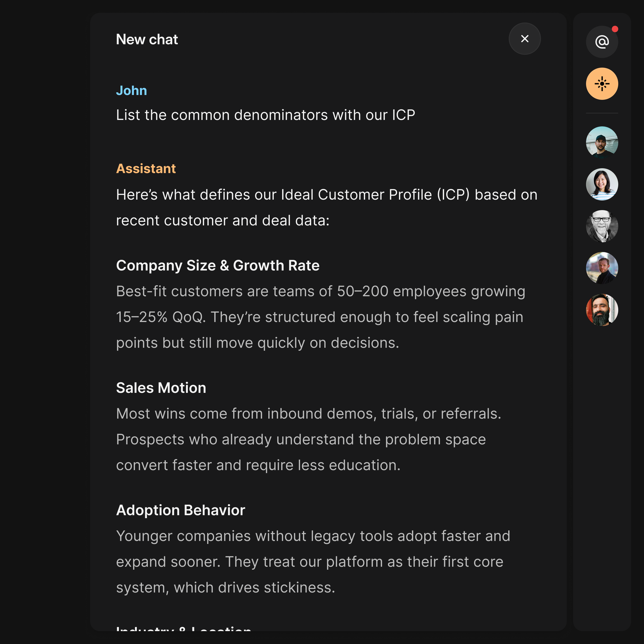This screenshot has width=644, height=644.
Task: Click the orange AI assistant sparkle icon
Action: [602, 84]
